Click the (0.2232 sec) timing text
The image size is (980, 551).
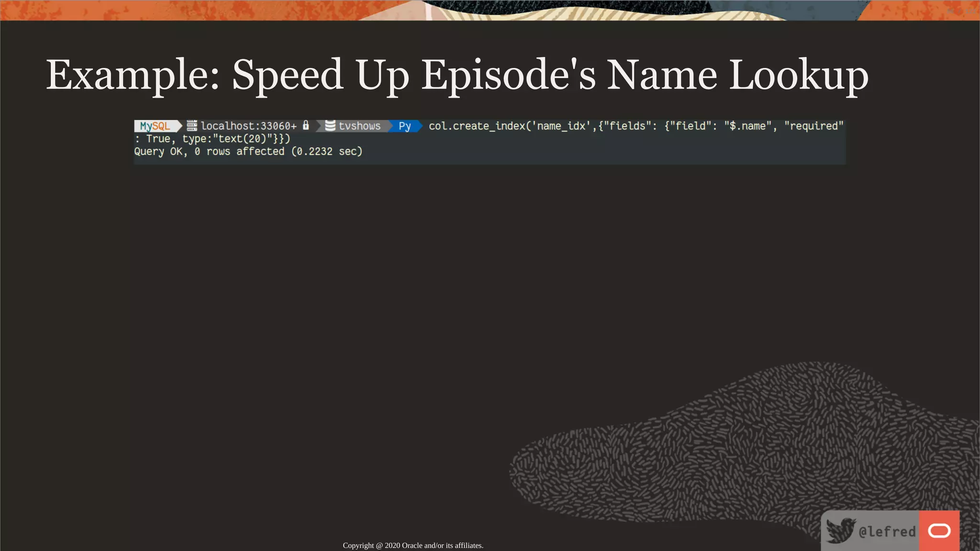point(327,152)
